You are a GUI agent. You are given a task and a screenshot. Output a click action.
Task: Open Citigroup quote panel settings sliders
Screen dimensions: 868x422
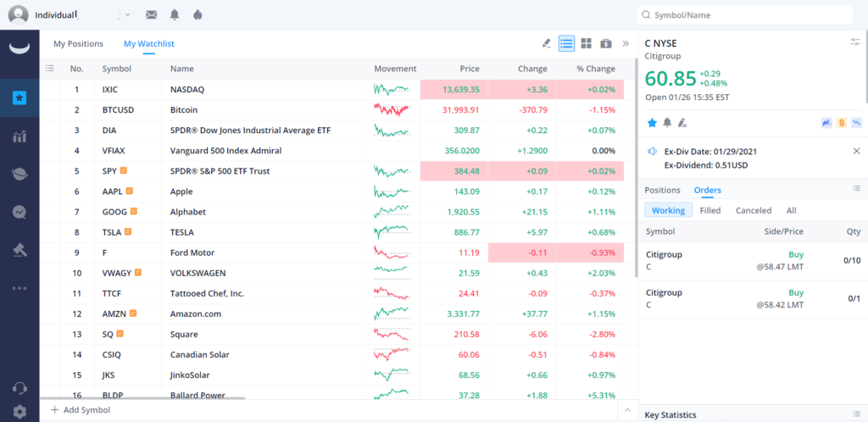855,42
